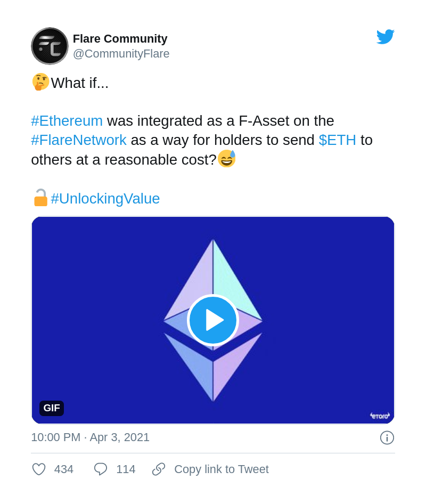Open the #UnlockingValue hashtag
The height and width of the screenshot is (504, 426).
105,198
